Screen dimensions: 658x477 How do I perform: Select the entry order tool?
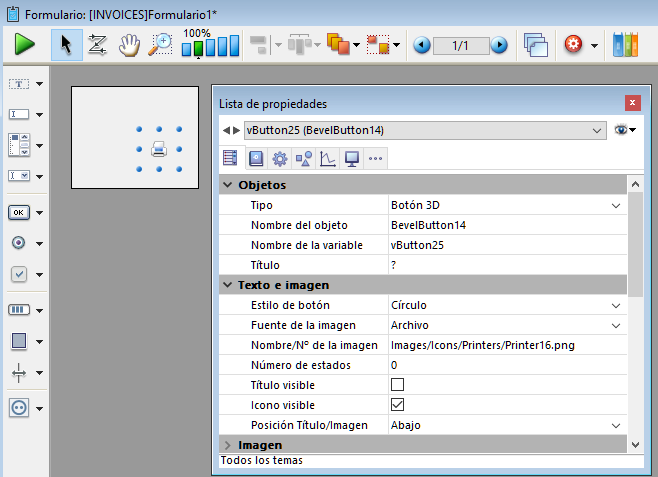click(97, 45)
